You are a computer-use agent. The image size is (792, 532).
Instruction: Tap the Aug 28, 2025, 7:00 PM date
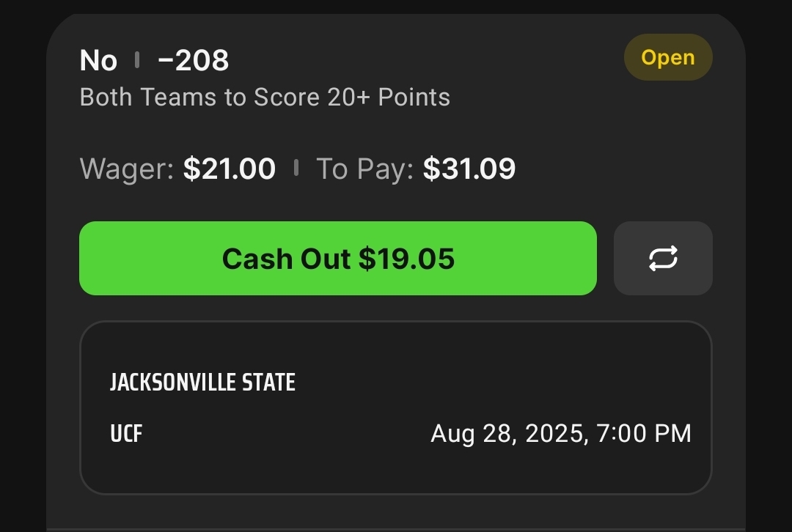[x=561, y=434]
